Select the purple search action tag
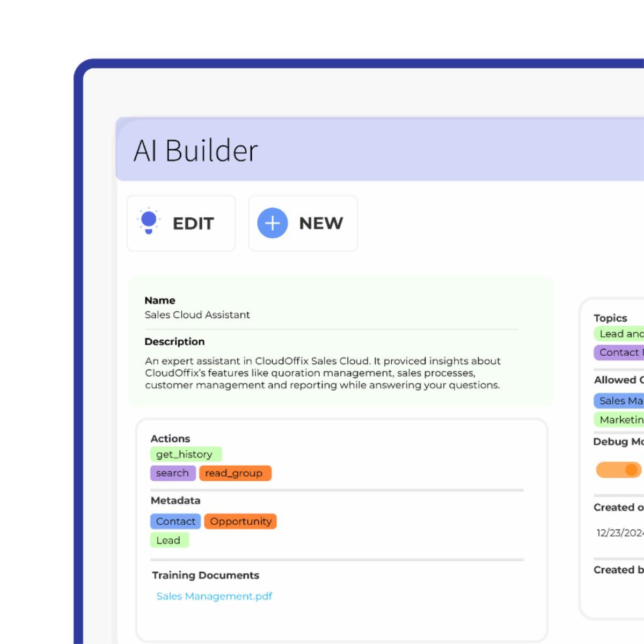Image resolution: width=644 pixels, height=644 pixels. point(172,473)
